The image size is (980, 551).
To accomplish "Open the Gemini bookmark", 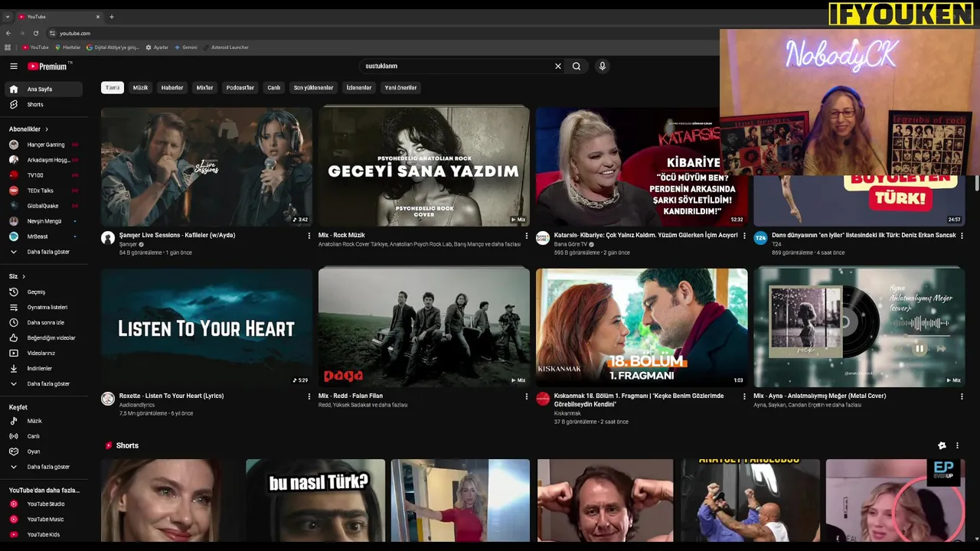I will coord(186,47).
